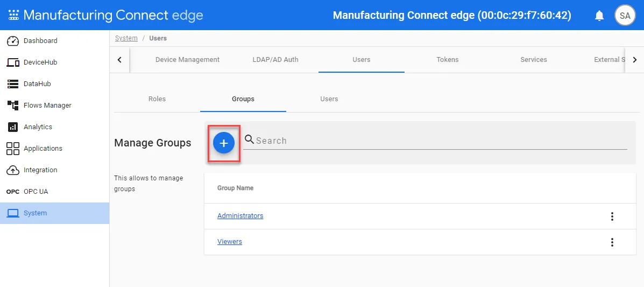
Task: Open the SA user avatar menu
Action: coord(625,16)
